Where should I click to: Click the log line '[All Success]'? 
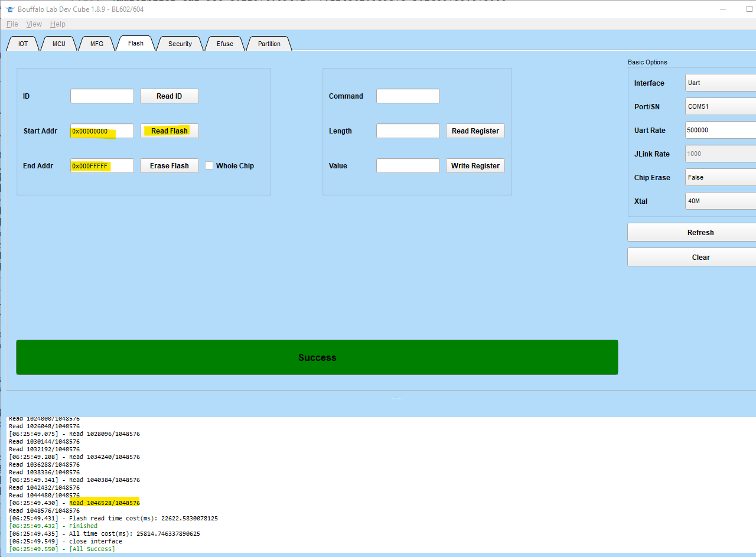click(62, 549)
